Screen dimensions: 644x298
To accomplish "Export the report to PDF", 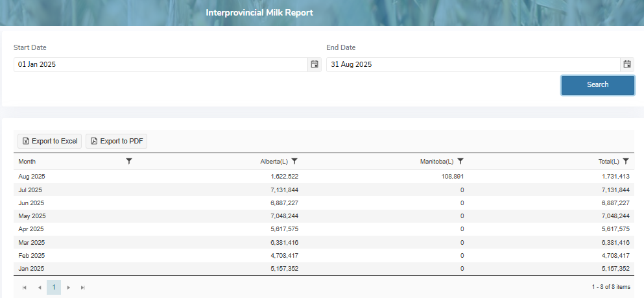I will pos(117,141).
